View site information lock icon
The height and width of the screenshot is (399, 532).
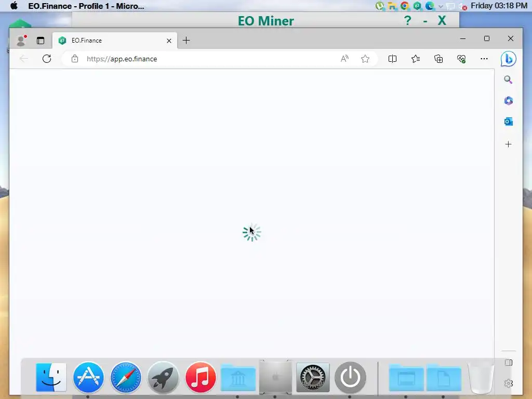pos(75,59)
